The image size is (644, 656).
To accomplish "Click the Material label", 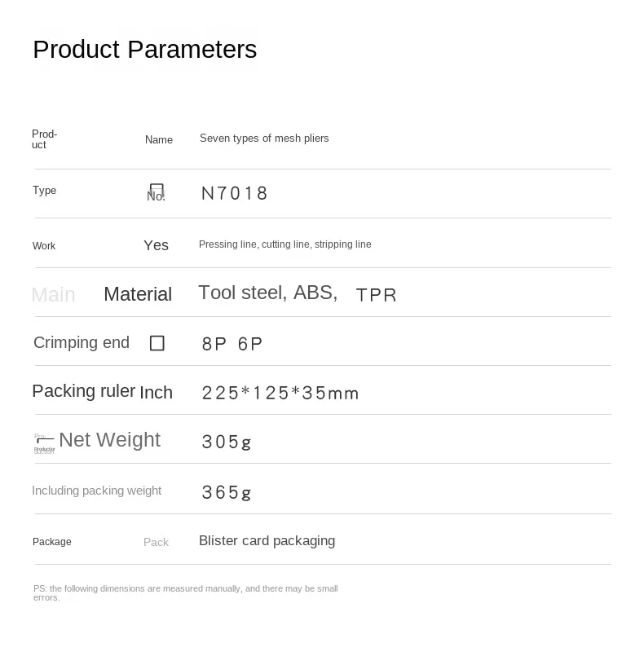I will coord(138,294).
